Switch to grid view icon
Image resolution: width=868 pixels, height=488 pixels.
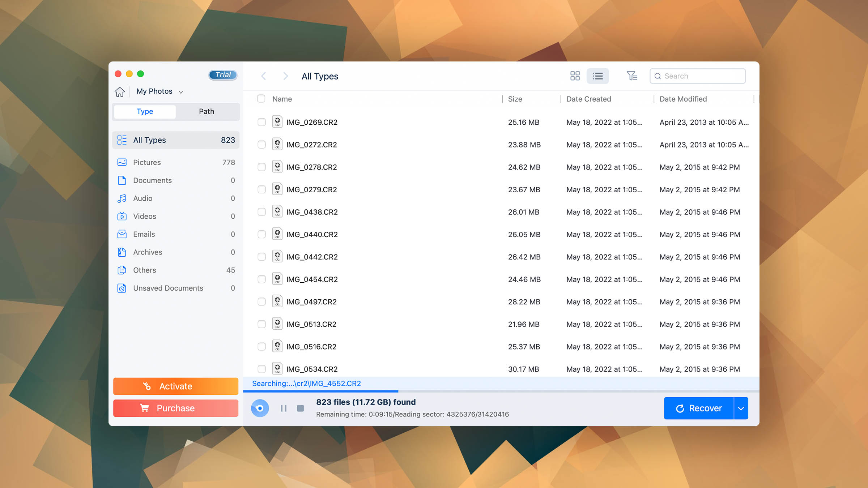point(575,76)
